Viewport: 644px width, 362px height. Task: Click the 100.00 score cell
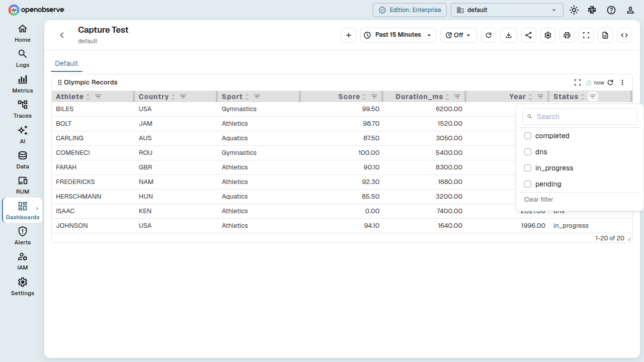[x=342, y=153]
